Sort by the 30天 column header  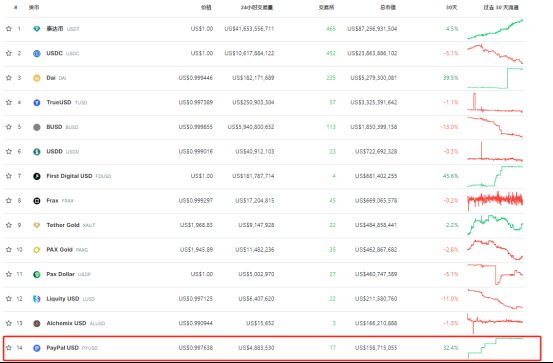coord(451,7)
